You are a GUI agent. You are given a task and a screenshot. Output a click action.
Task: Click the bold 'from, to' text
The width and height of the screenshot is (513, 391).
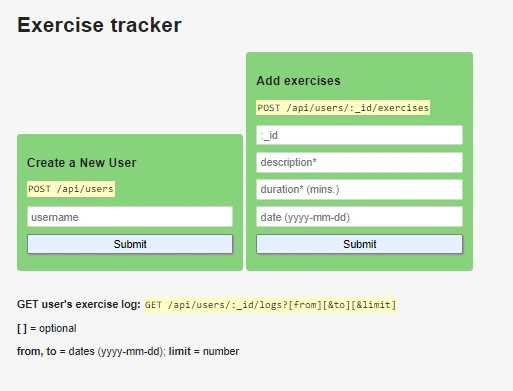(37, 351)
